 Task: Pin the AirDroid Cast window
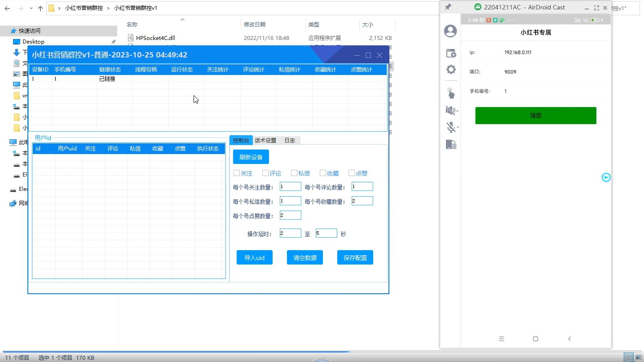point(448,8)
